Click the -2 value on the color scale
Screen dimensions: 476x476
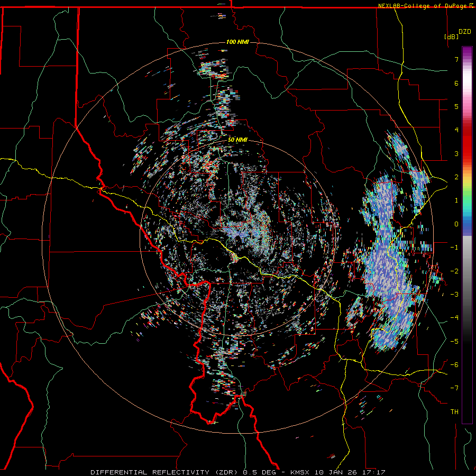pos(454,271)
